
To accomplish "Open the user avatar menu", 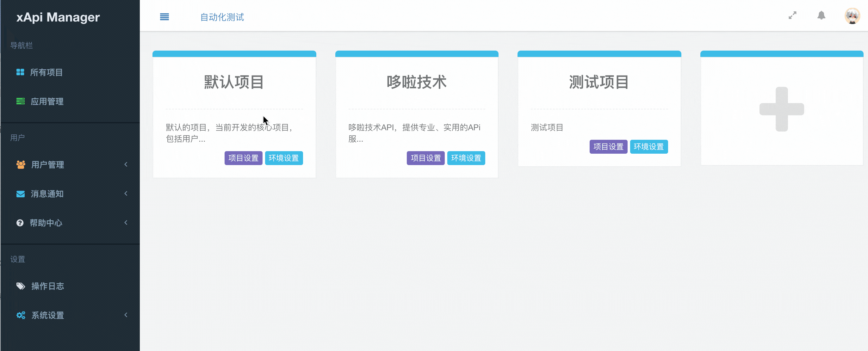I will click(852, 16).
